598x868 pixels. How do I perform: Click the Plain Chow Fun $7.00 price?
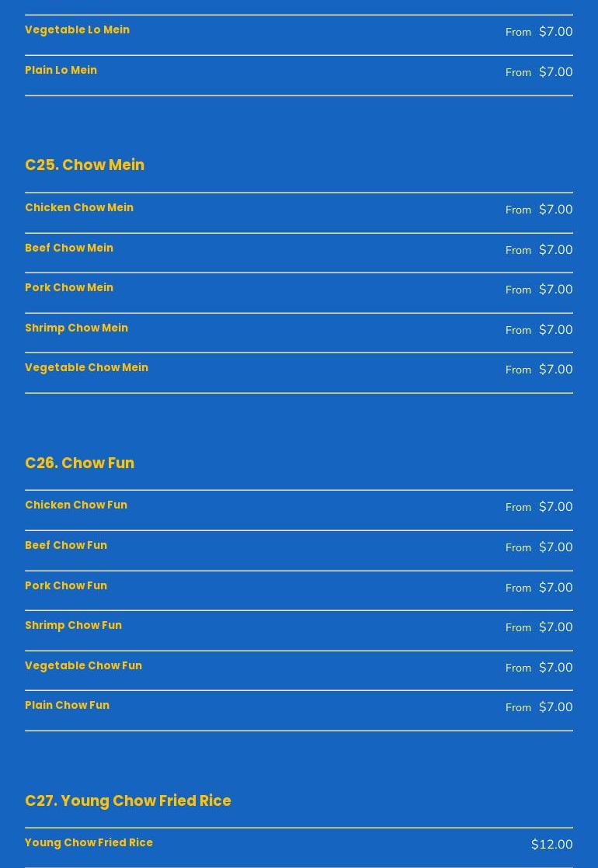(555, 707)
